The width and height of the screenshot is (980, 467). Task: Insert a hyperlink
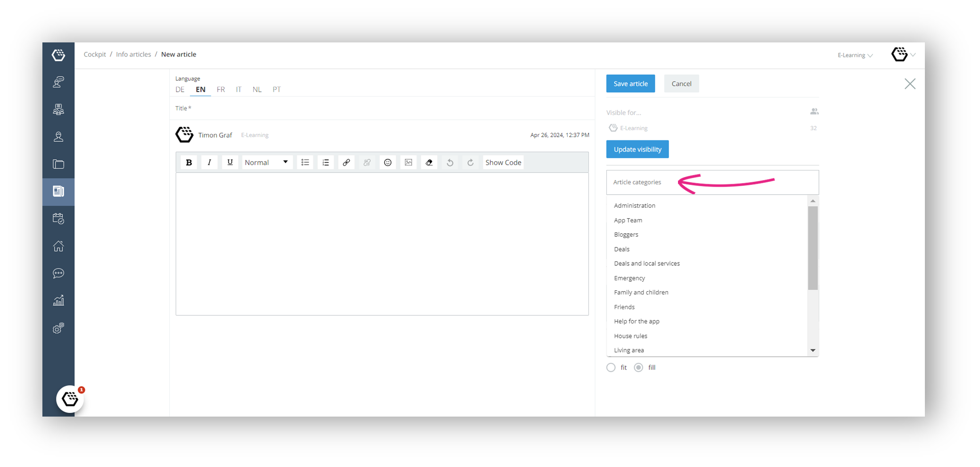click(346, 162)
